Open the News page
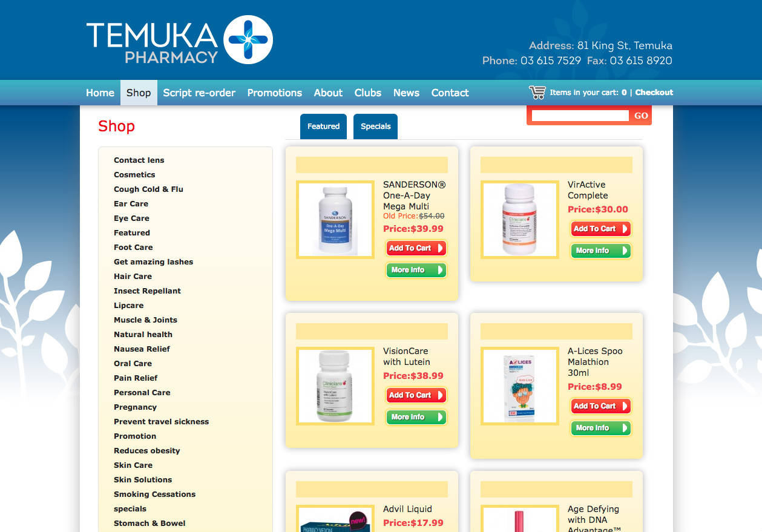762x532 pixels. [x=406, y=93]
